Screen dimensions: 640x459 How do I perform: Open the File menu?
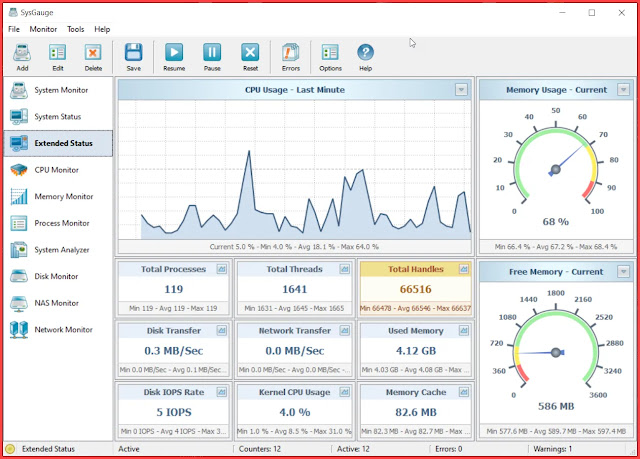click(14, 29)
